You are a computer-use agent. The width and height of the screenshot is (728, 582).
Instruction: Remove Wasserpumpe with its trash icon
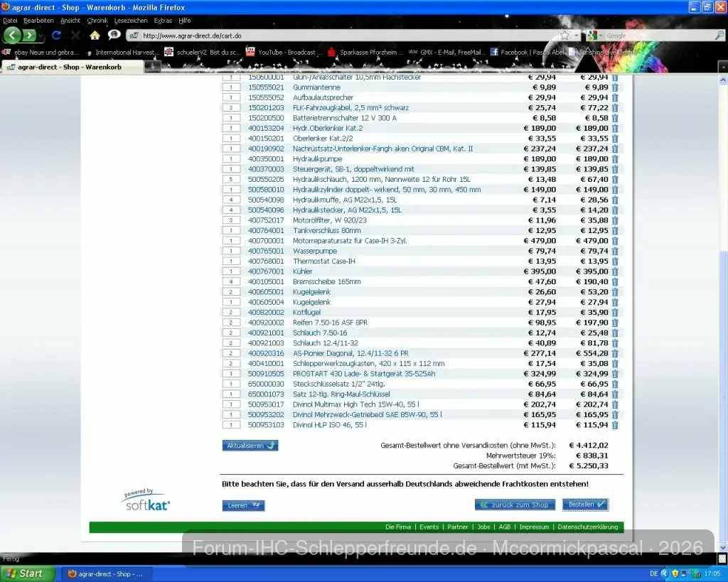coord(615,251)
